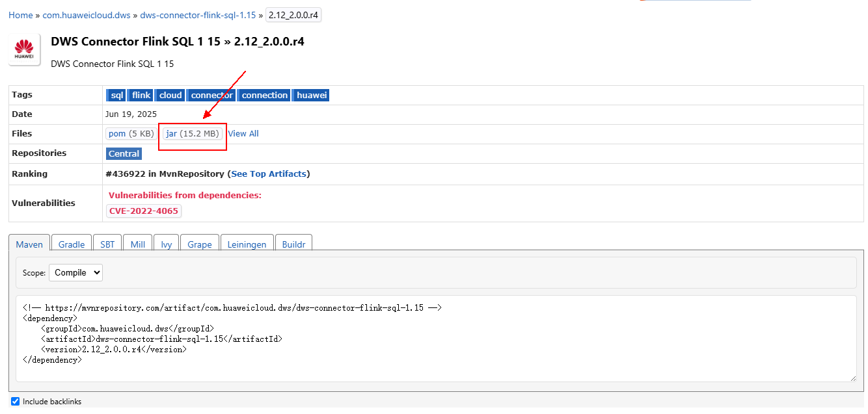Open the Scope Compile dropdown
Viewport: 868px width, 414px height.
[x=75, y=272]
